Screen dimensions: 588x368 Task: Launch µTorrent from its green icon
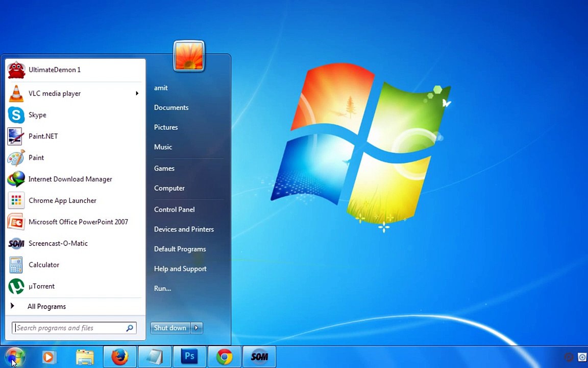point(16,286)
